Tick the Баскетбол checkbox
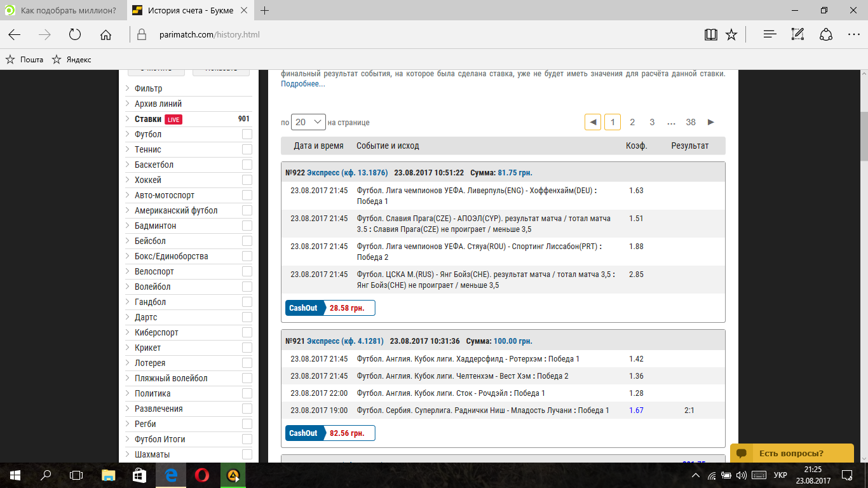 coord(247,165)
